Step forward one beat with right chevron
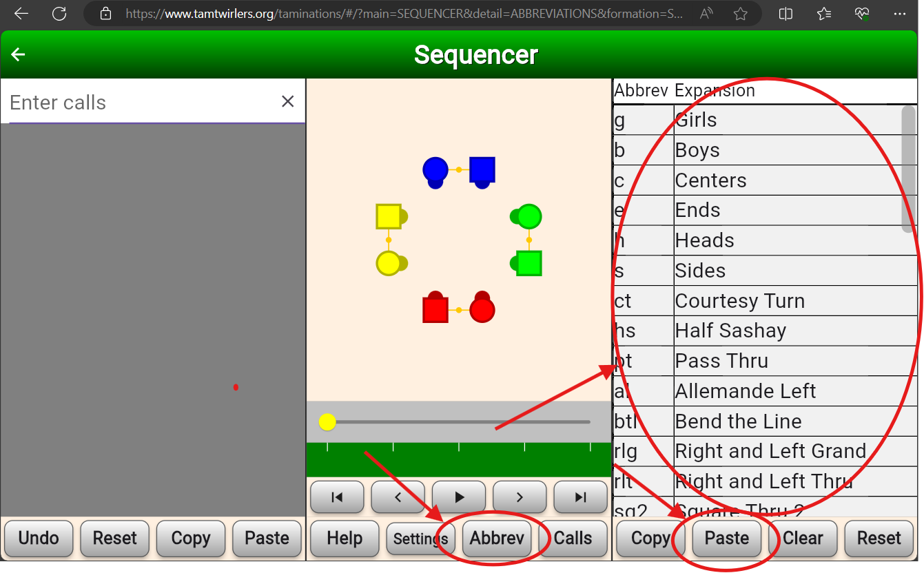Viewport: 924px width, 573px height. [520, 497]
